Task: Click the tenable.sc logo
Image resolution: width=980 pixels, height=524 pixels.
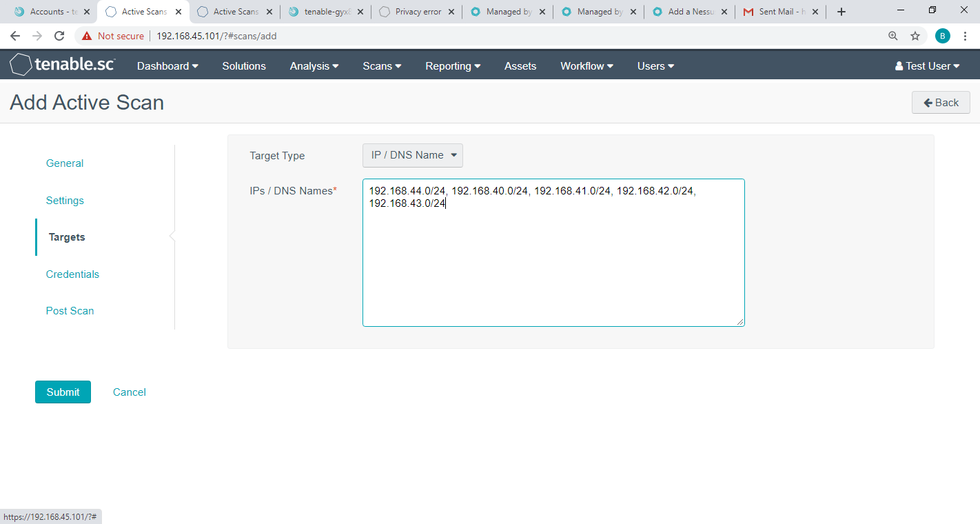Action: click(62, 65)
